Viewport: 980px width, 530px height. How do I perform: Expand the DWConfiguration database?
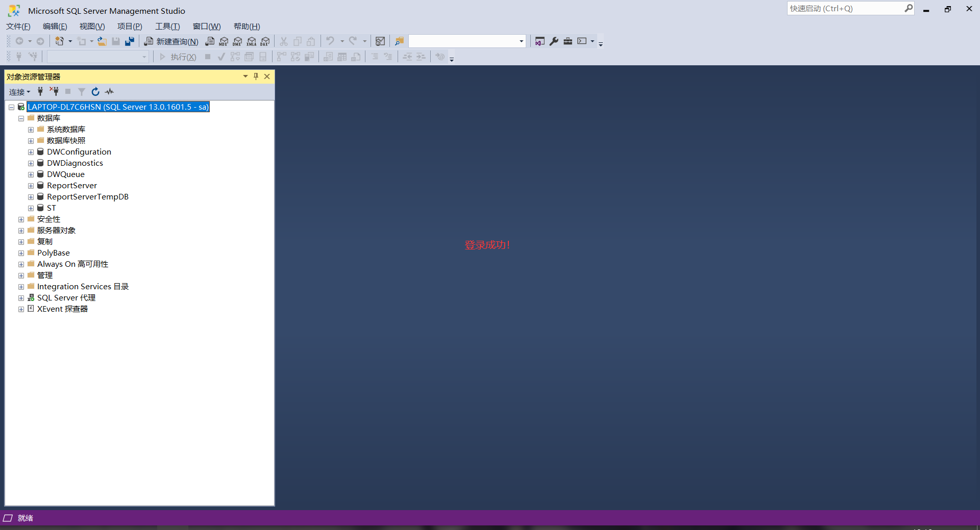[x=31, y=152]
